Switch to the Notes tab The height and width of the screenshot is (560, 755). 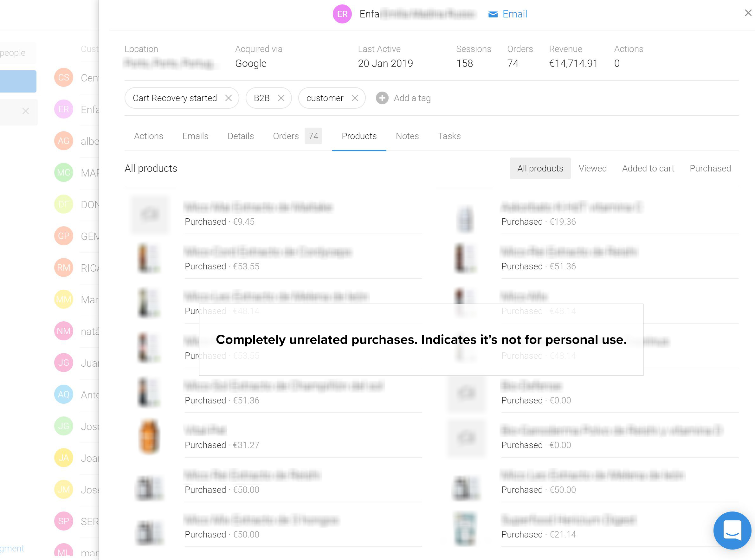[x=407, y=137]
